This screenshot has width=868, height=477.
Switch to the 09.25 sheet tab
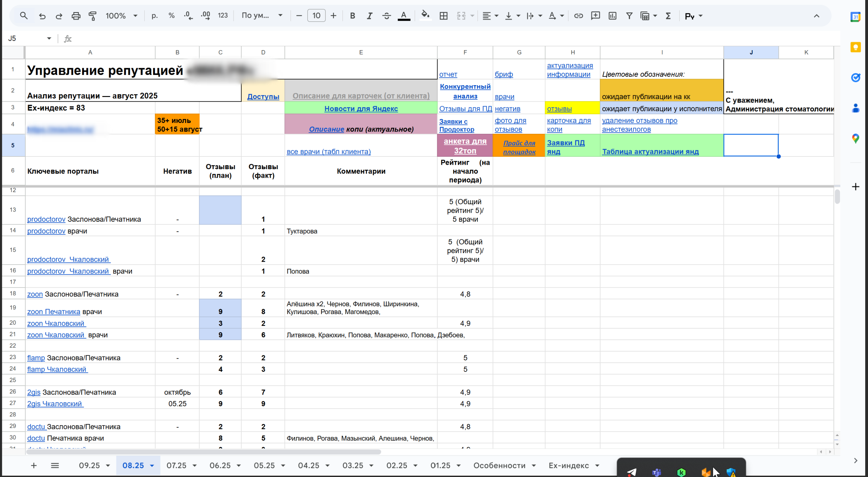[89, 465]
